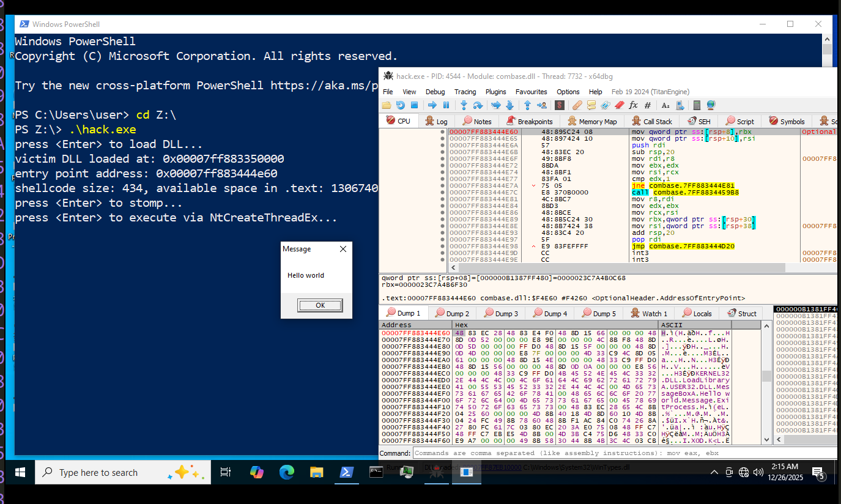Select the Dump 2 tab
Image resolution: width=841 pixels, height=504 pixels.
click(451, 313)
